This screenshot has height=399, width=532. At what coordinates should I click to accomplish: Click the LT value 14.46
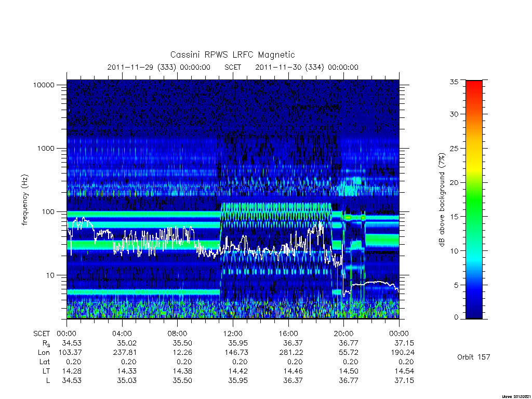click(293, 371)
